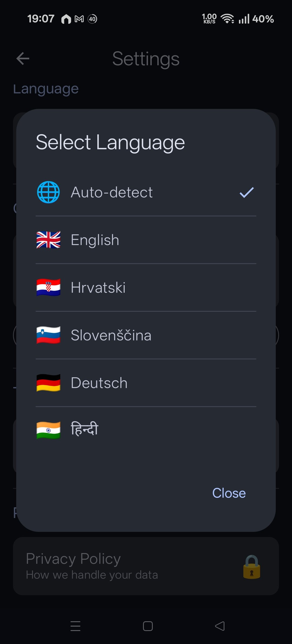Tap the UK flag icon
The height and width of the screenshot is (644, 292).
pos(48,240)
